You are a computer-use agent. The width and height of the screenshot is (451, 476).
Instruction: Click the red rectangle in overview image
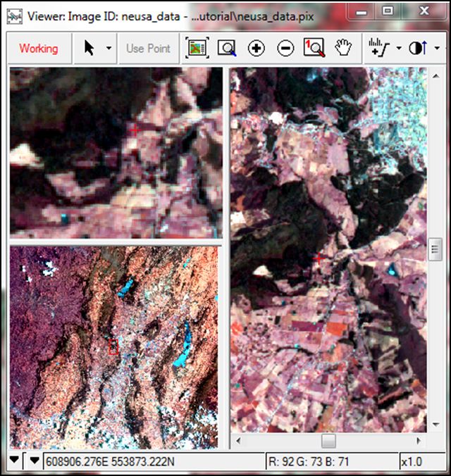[x=113, y=347]
